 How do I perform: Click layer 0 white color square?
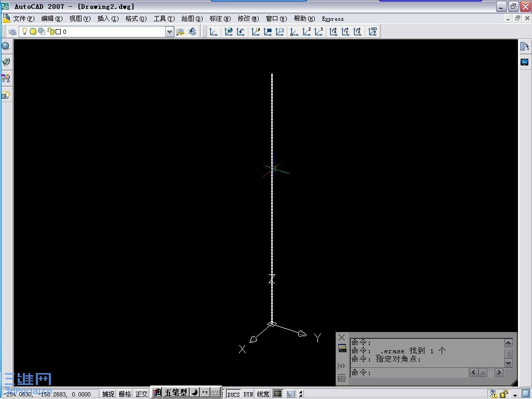(x=58, y=32)
